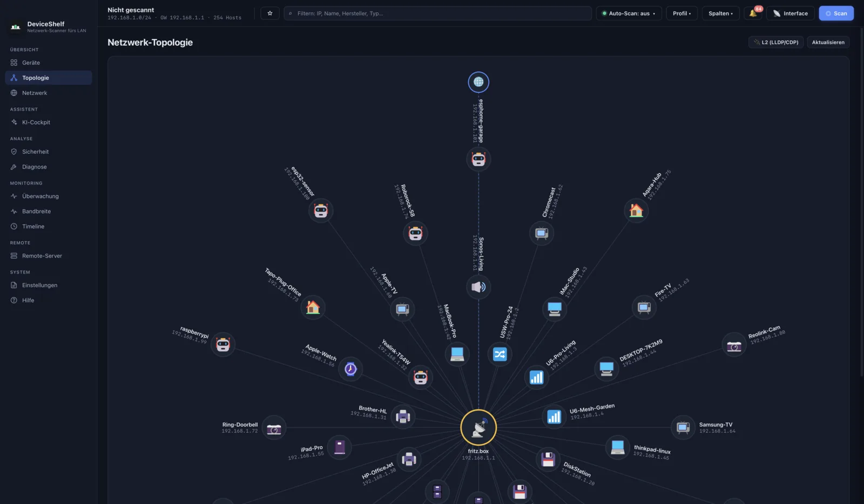Open Diagnose in the sidebar

tap(49, 167)
